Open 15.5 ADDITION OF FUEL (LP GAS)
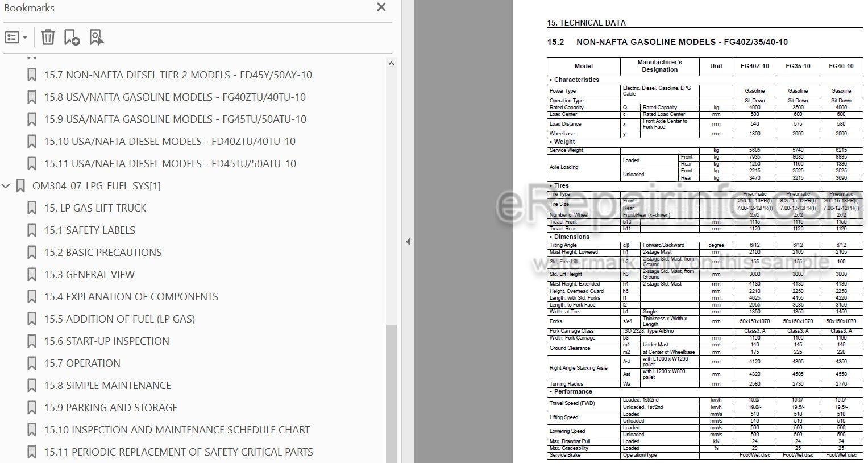868x463 pixels. (119, 319)
